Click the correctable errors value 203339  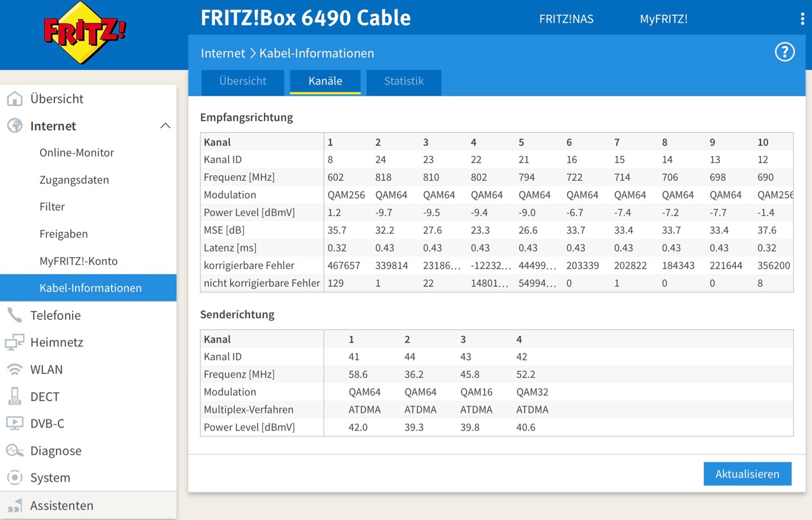pos(582,265)
